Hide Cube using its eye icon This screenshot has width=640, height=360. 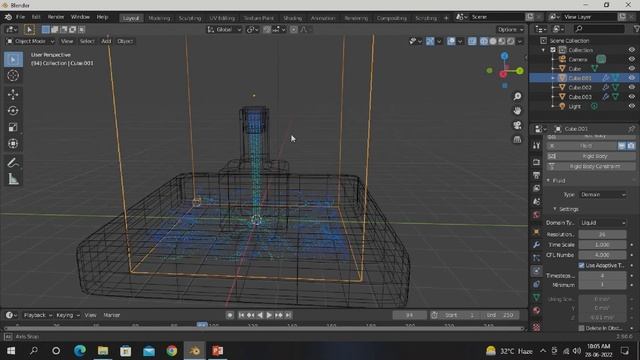click(631, 69)
